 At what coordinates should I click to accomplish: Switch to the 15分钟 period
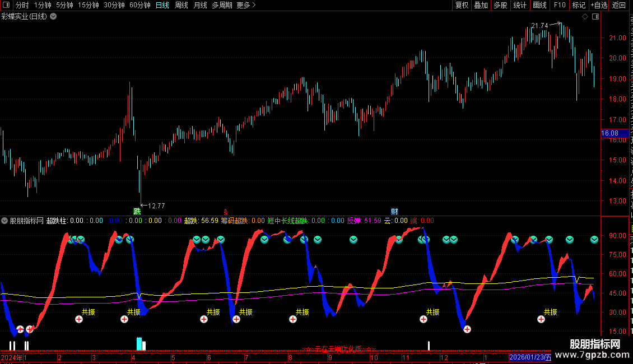click(89, 5)
